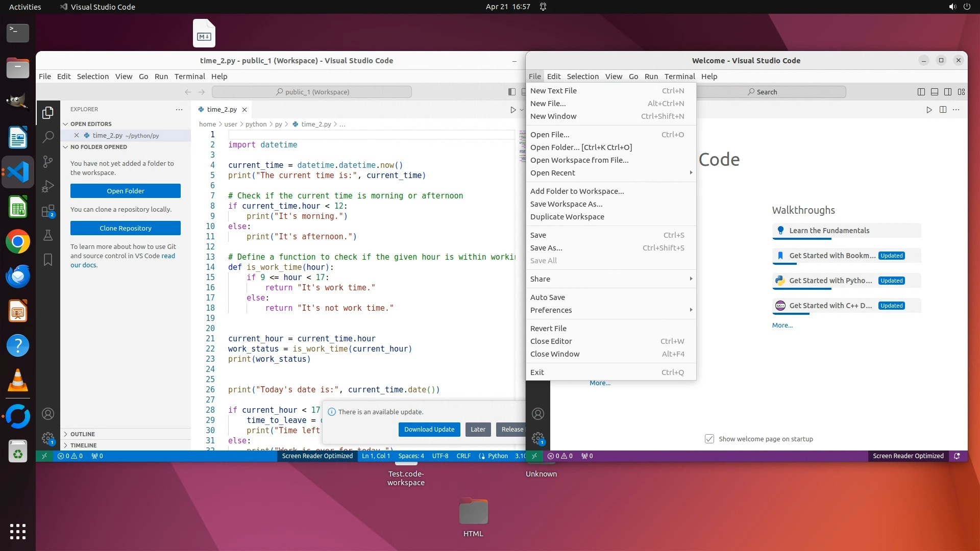Open the Search view in activity bar

tap(48, 137)
